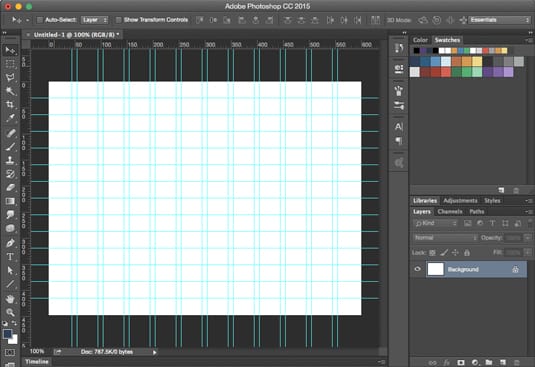This screenshot has height=367, width=535.
Task: Switch to the Color tab
Action: pyautogui.click(x=420, y=40)
